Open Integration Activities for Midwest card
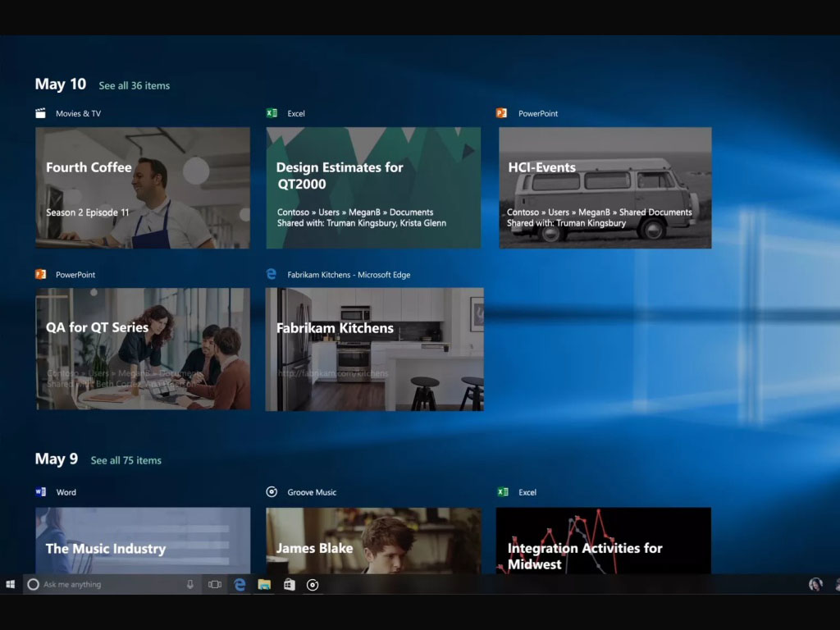The height and width of the screenshot is (630, 840). click(x=604, y=541)
